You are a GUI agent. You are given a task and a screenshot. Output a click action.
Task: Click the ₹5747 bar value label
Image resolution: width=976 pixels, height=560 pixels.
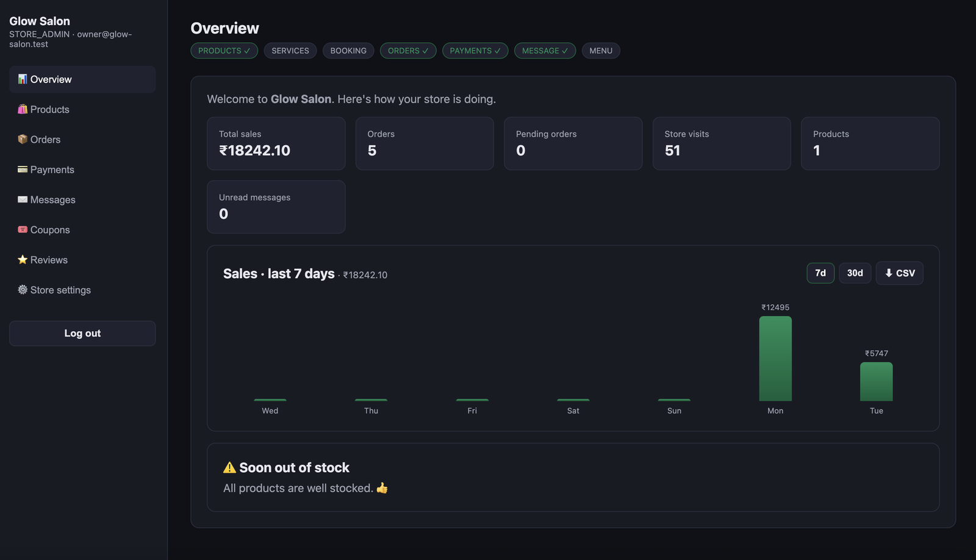click(x=877, y=353)
